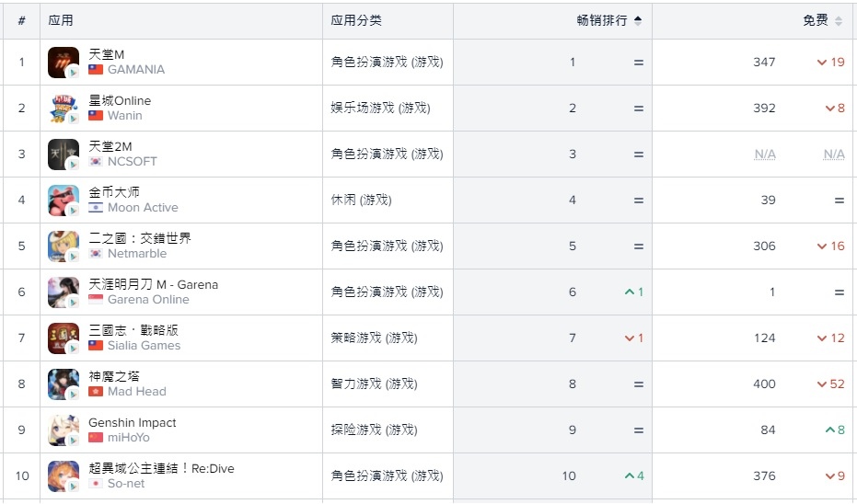Sort by 畅销排行 column arrows

(x=637, y=21)
